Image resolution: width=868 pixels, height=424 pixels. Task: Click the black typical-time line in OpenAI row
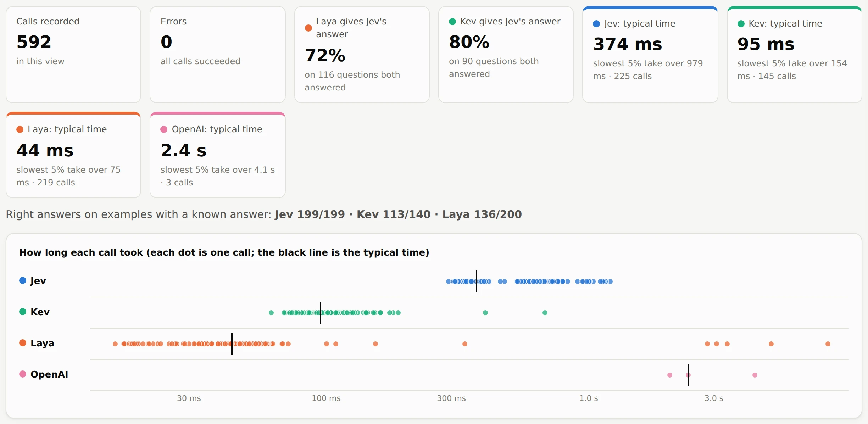coord(689,375)
